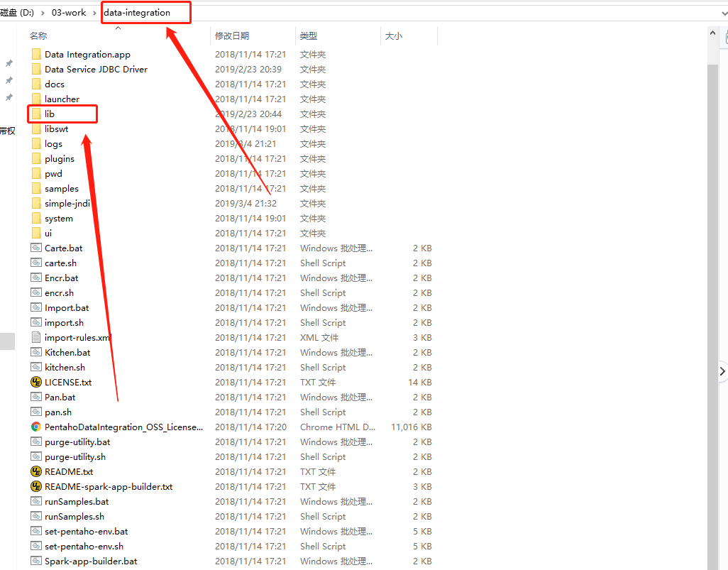The image size is (728, 570).
Task: Click the README-spark-app-builder.txt icon
Action: coord(36,486)
